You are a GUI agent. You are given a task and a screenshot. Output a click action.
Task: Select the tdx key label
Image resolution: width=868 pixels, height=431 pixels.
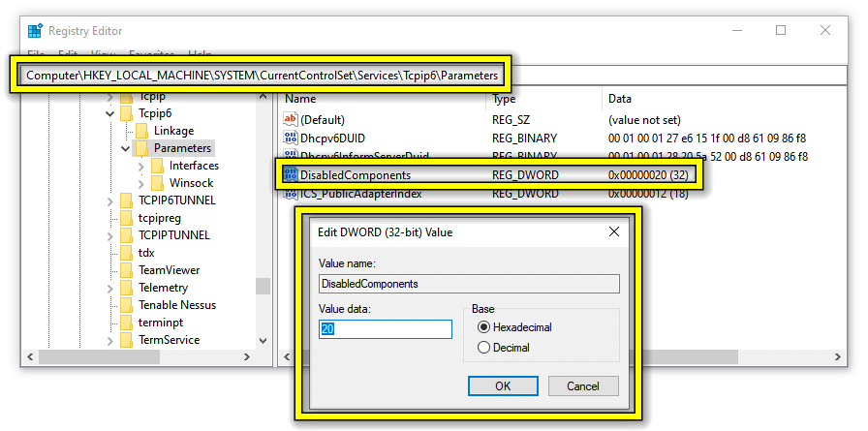coord(146,253)
